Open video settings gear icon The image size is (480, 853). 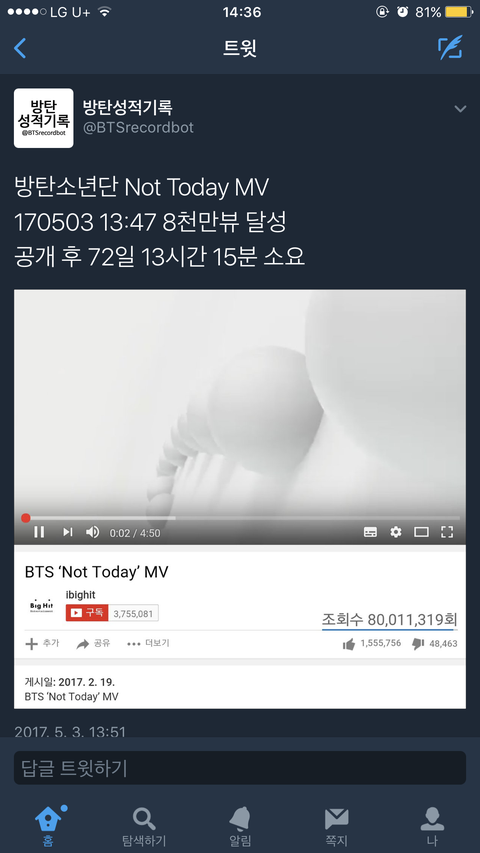click(x=396, y=532)
